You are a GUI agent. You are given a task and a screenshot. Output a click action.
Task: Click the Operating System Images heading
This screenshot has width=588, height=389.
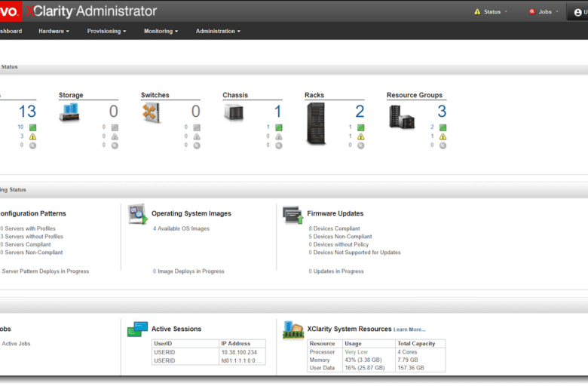point(191,213)
